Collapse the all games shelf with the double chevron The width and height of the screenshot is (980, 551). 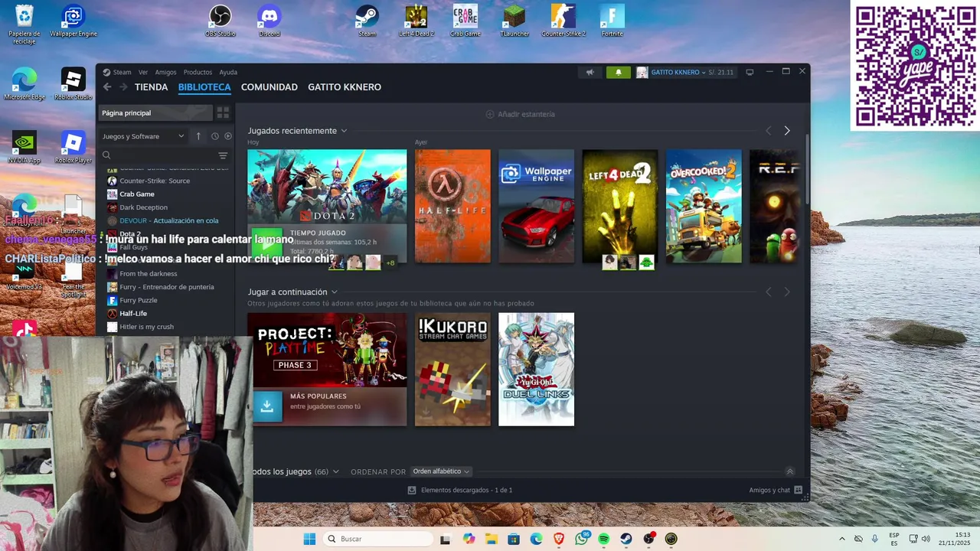pyautogui.click(x=790, y=471)
